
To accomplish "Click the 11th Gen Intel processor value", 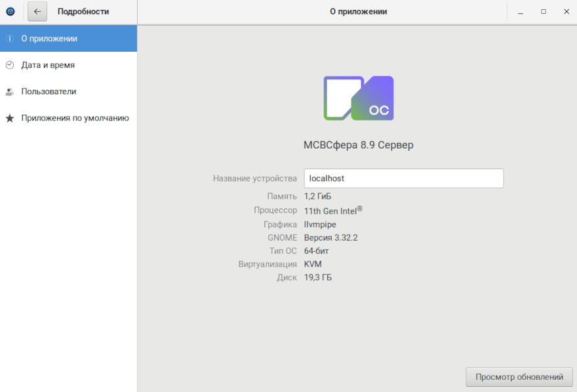I will [333, 210].
